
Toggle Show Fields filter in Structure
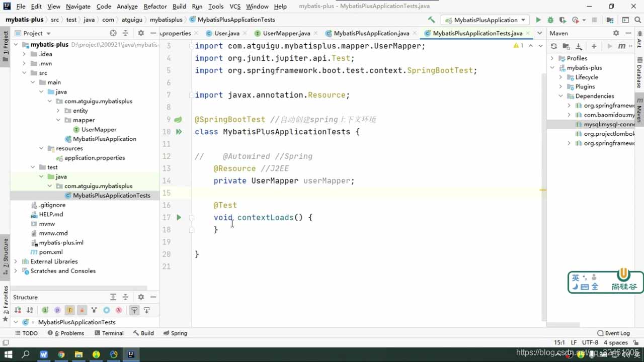tap(69, 310)
